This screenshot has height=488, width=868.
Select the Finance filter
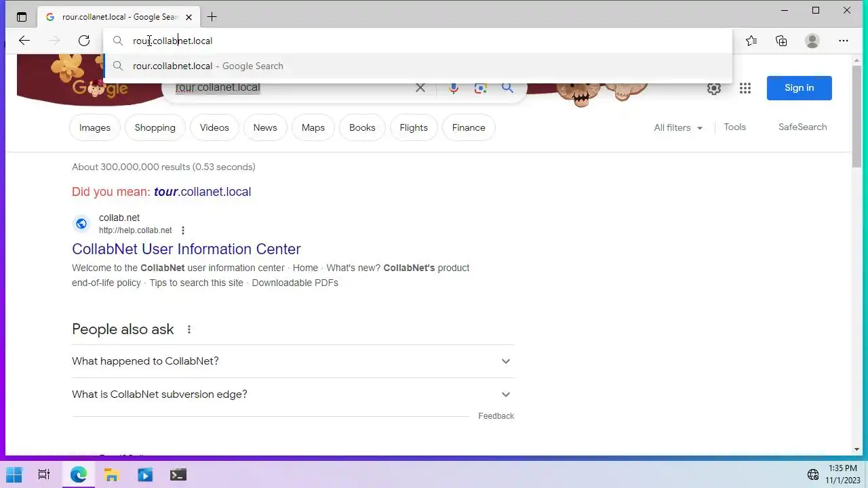click(x=469, y=127)
